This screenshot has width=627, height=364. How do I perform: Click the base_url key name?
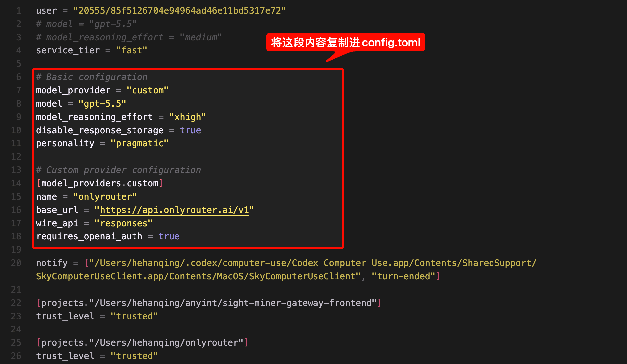[57, 210]
